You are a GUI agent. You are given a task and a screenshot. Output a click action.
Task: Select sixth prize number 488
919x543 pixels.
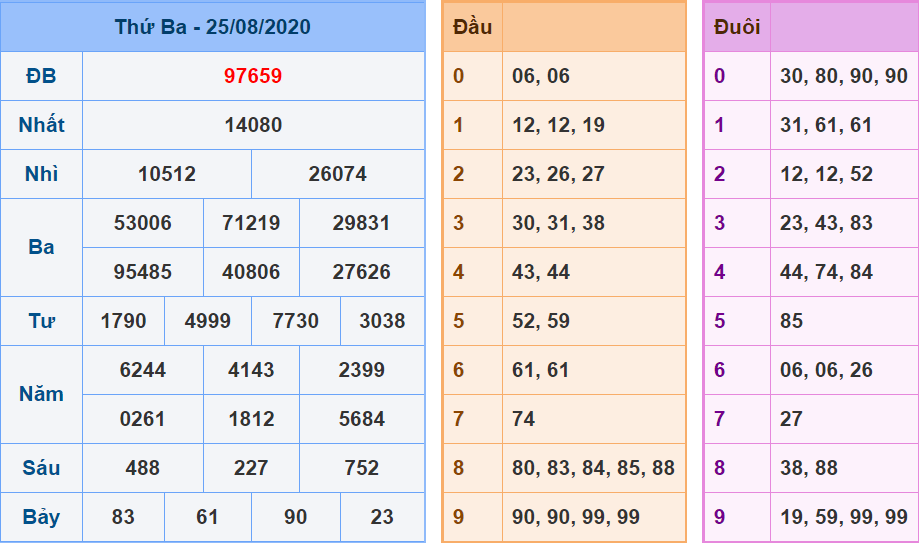click(142, 468)
